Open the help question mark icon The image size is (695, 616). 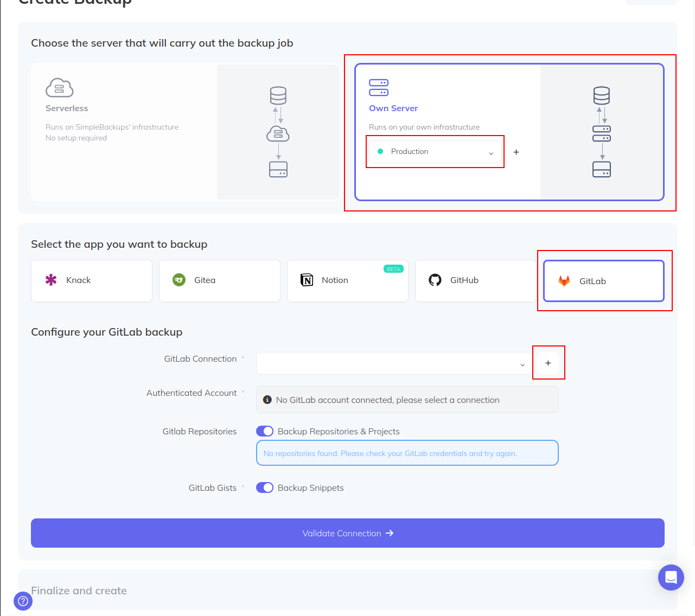pyautogui.click(x=23, y=601)
